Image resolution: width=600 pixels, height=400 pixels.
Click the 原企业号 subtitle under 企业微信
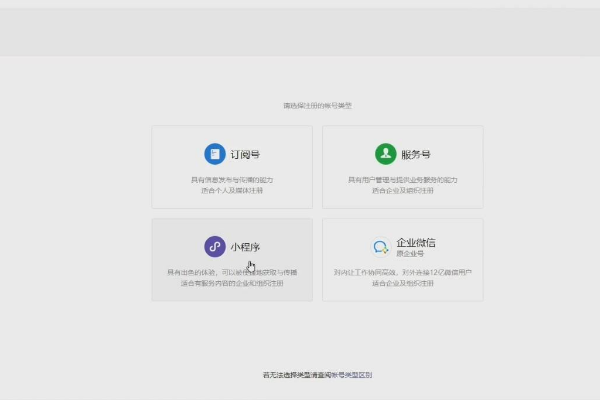pos(410,255)
